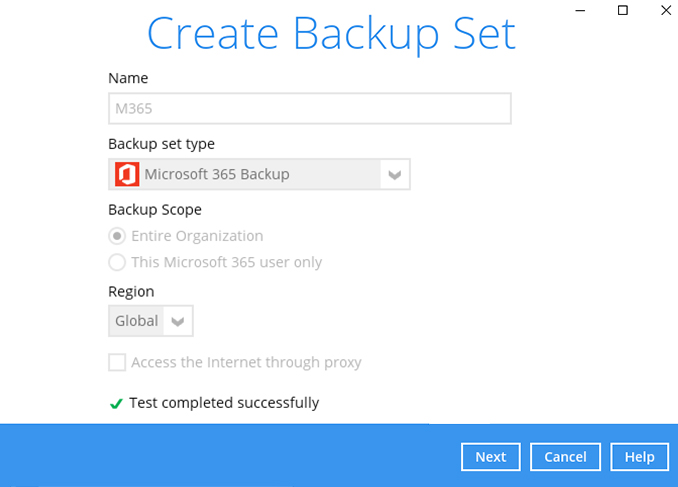Screen dimensions: 678x487
Task: Click the Global region value
Action: (136, 321)
